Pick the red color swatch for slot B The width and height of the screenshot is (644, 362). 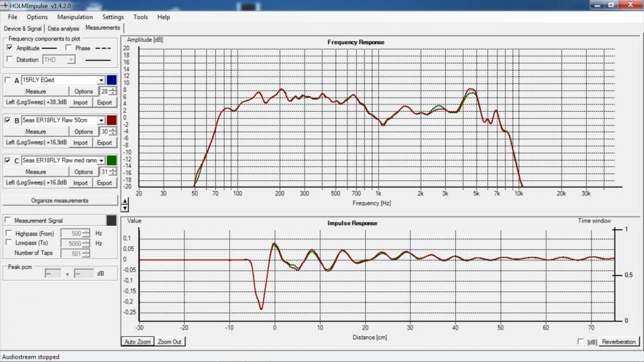click(112, 120)
